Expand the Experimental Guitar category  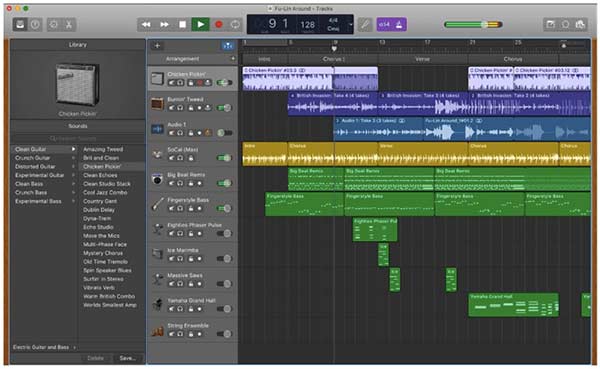click(73, 175)
